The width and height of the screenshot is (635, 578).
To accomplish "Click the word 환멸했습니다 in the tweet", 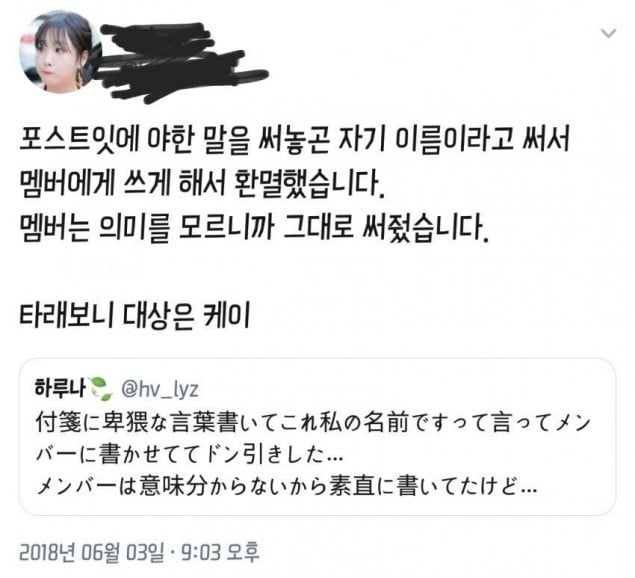I will click(309, 184).
